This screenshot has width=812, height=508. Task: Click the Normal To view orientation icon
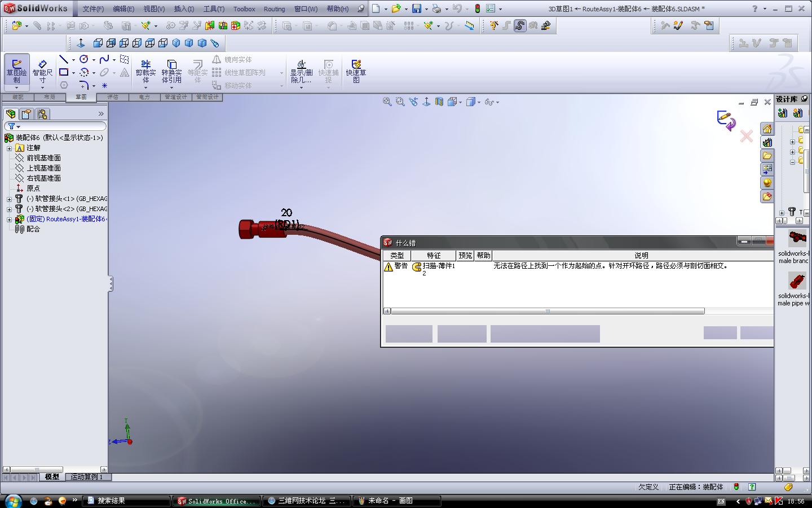pos(81,43)
